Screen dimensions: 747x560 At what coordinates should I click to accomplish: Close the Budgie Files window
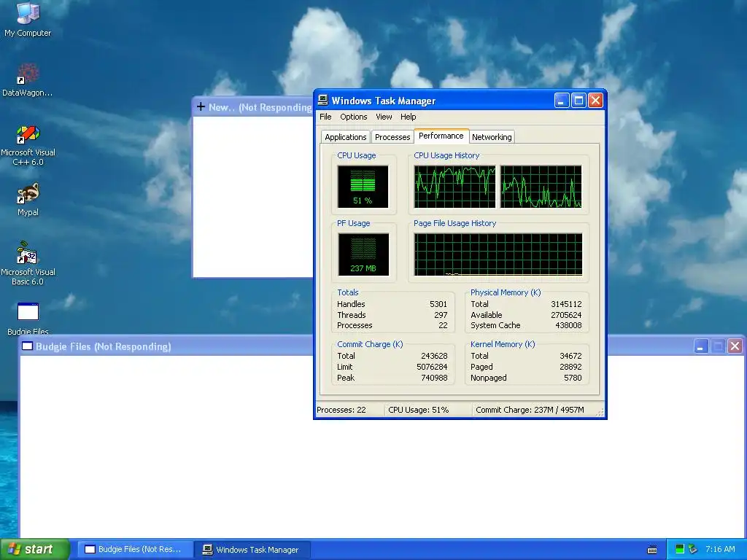click(x=735, y=346)
